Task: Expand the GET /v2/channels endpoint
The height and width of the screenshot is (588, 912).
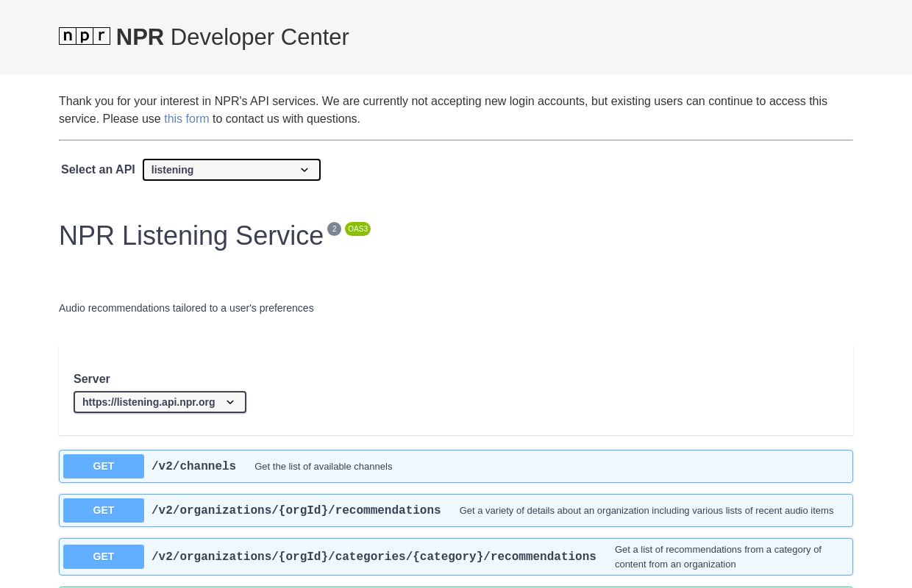Action: 456,466
